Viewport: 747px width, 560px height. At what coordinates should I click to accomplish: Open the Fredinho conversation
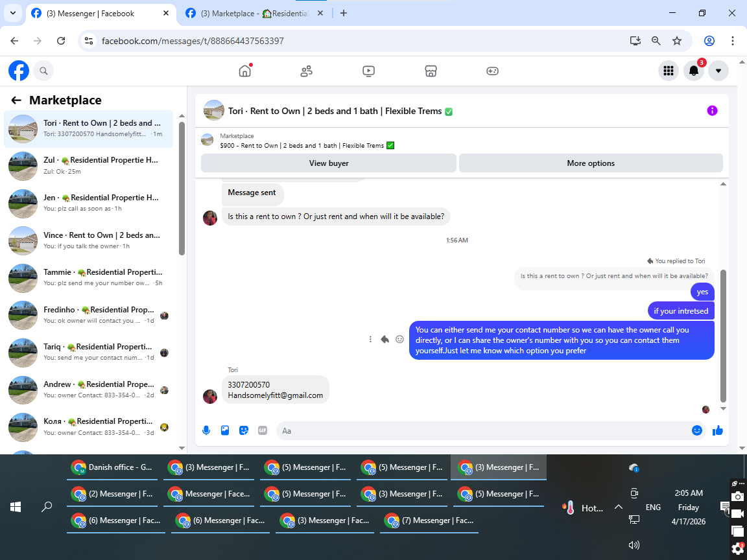pos(89,315)
